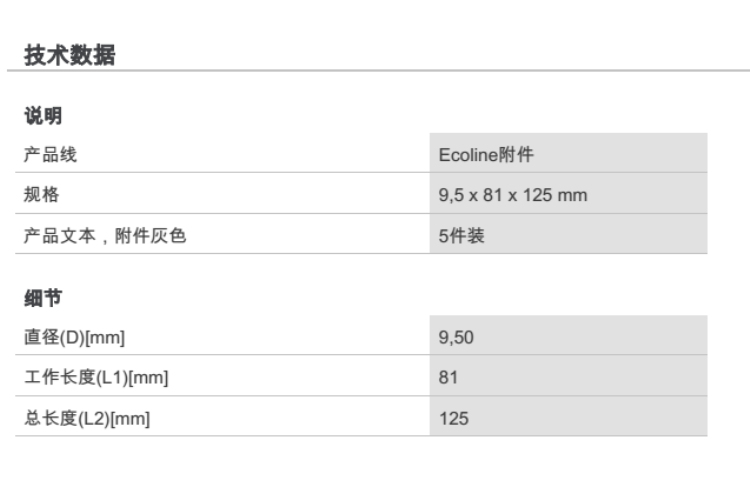The width and height of the screenshot is (750, 493).
Task: Click the 说明 subsection heading
Action: tap(43, 116)
